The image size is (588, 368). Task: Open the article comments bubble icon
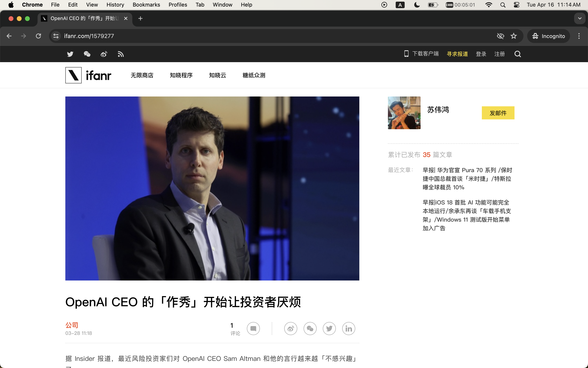pyautogui.click(x=253, y=329)
